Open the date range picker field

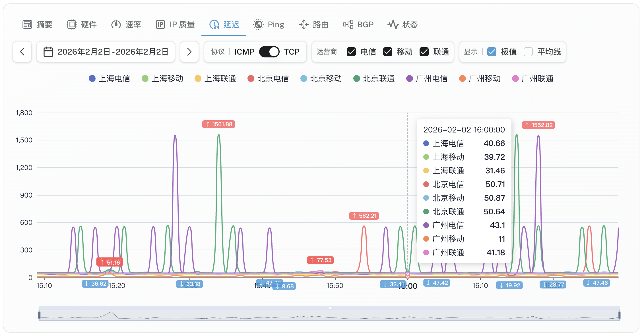pos(106,52)
